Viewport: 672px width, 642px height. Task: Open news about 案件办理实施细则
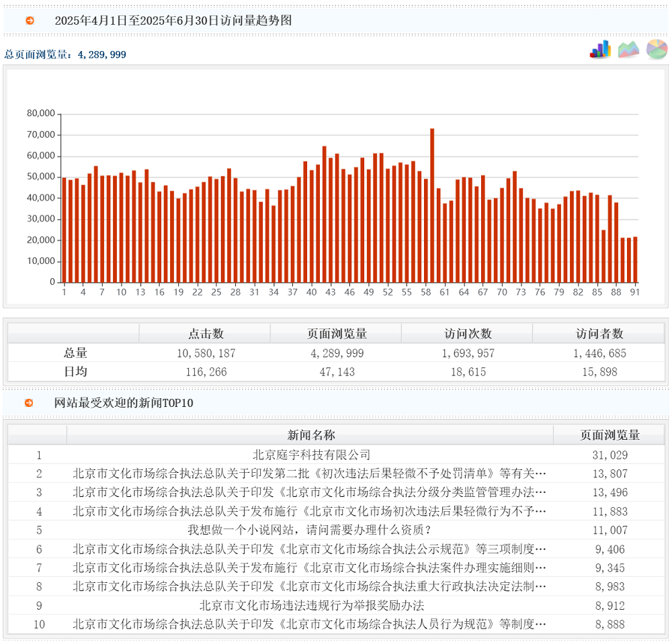tap(309, 568)
